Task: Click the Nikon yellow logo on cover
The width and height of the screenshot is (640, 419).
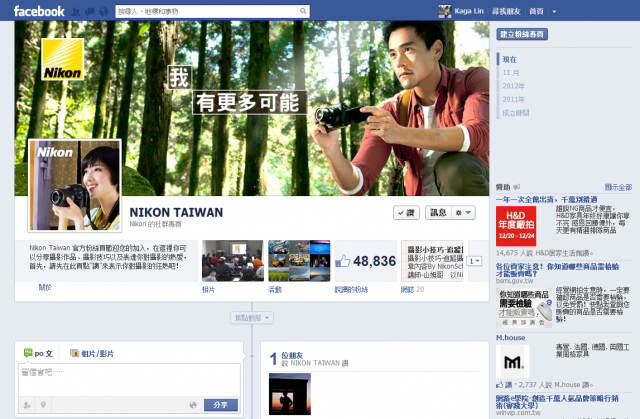Action: 62,59
